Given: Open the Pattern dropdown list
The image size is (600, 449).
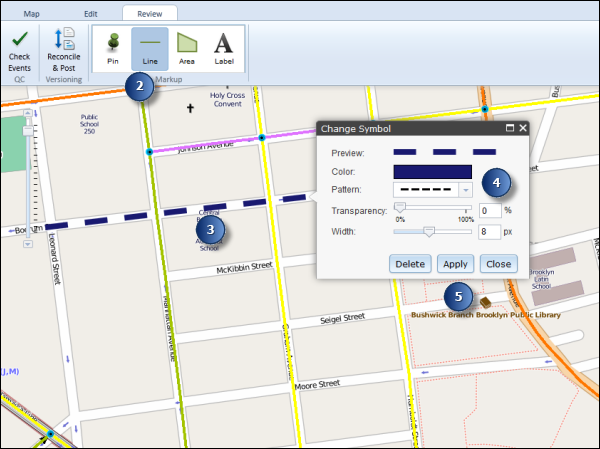Looking at the screenshot, I should pos(465,190).
